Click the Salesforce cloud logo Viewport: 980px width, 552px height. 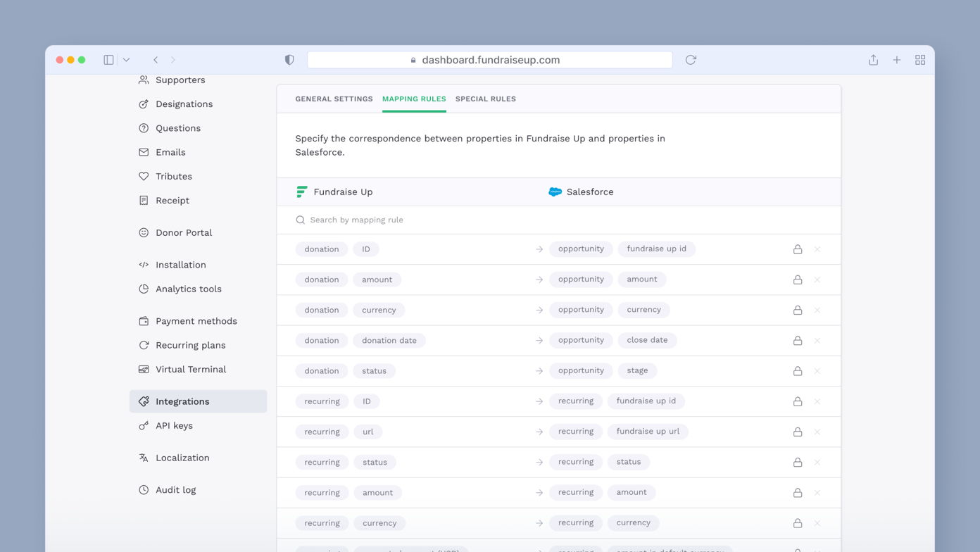coord(555,192)
